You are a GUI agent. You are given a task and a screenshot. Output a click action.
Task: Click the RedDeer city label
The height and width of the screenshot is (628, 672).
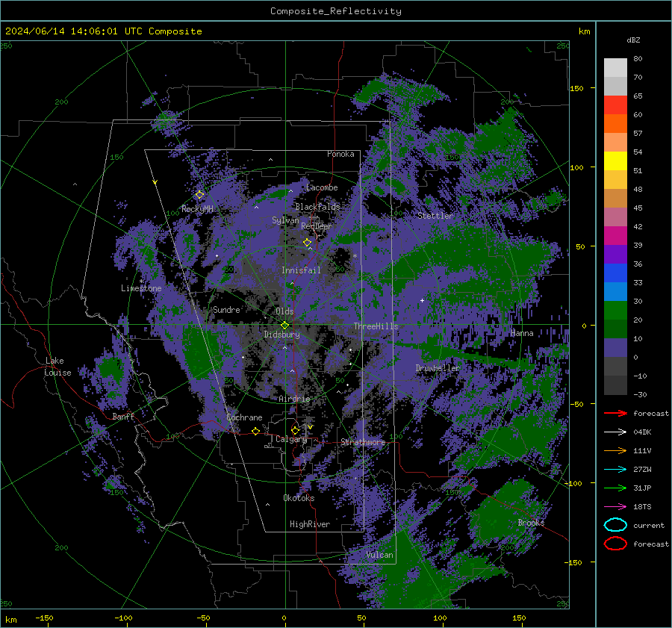(x=317, y=226)
